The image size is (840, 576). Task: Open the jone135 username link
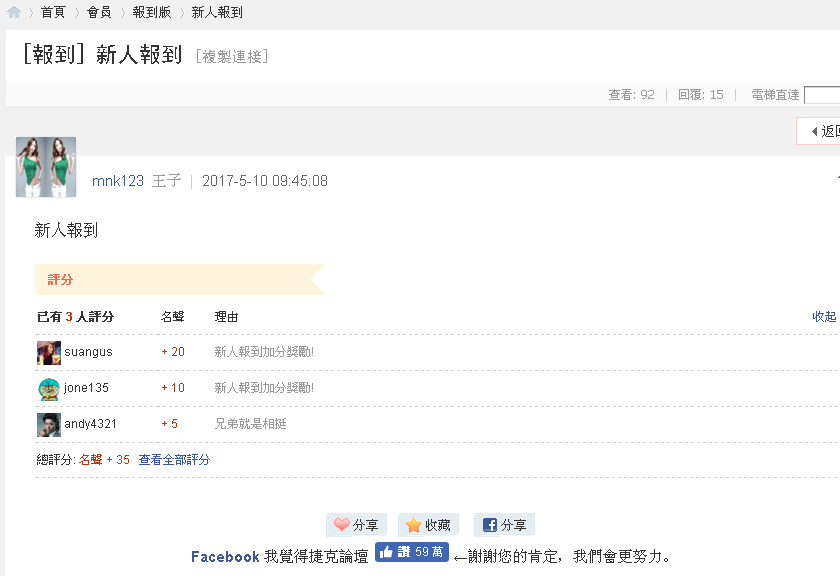point(86,388)
